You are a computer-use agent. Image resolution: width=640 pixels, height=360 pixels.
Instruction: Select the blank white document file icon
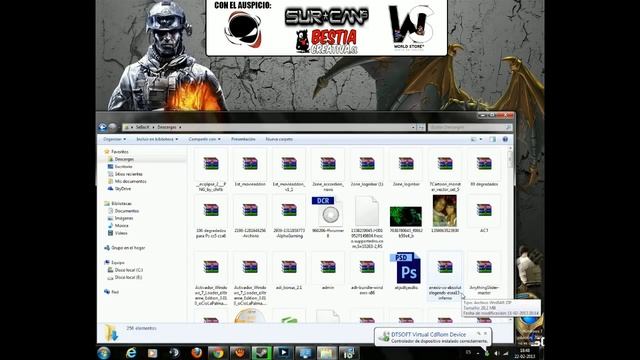(x=367, y=211)
